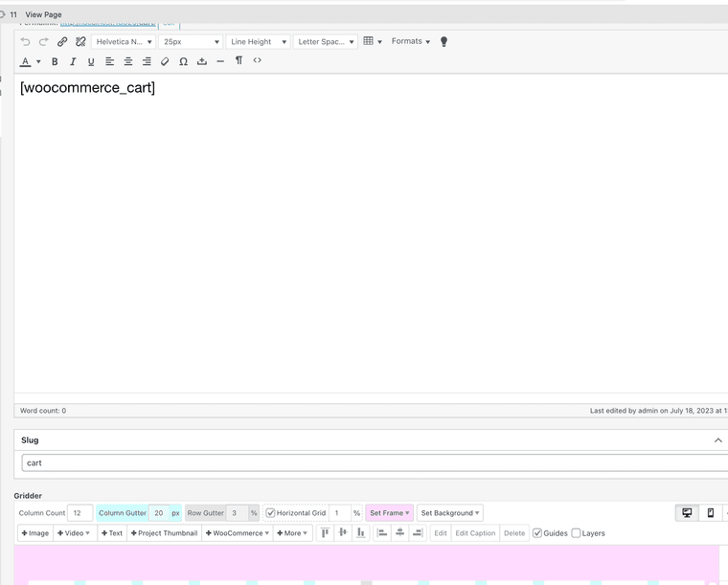The width and height of the screenshot is (728, 585).
Task: Click the Column Gutter value field
Action: (x=159, y=513)
